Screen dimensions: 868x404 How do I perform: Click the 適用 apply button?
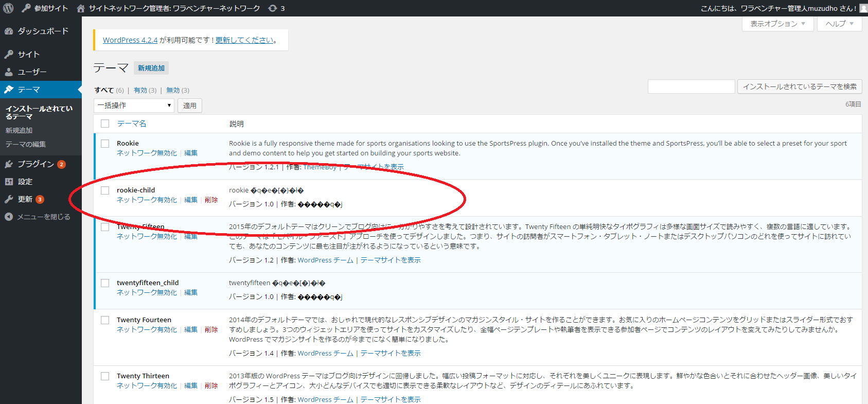(190, 106)
